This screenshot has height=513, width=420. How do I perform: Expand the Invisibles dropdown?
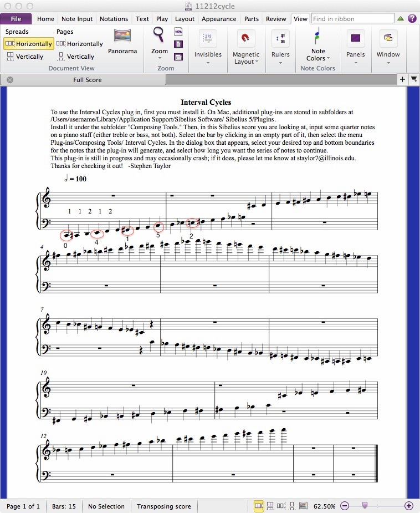[x=208, y=63]
